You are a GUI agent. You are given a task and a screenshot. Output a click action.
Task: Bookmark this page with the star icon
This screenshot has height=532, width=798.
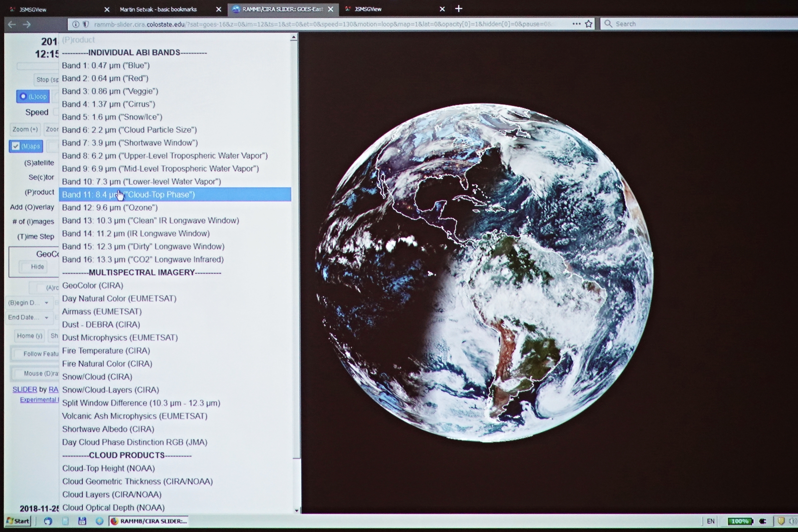(x=589, y=24)
